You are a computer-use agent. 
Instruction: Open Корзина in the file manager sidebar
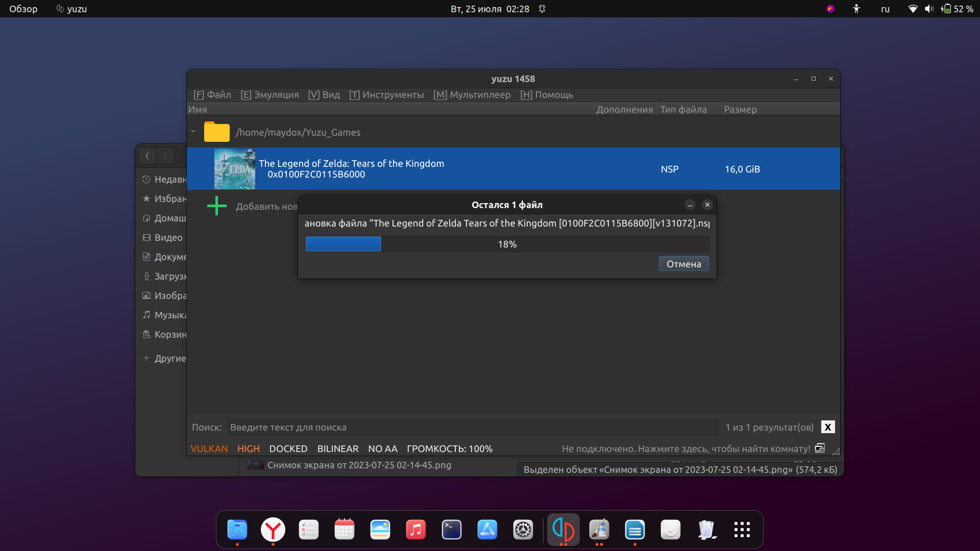click(x=164, y=334)
